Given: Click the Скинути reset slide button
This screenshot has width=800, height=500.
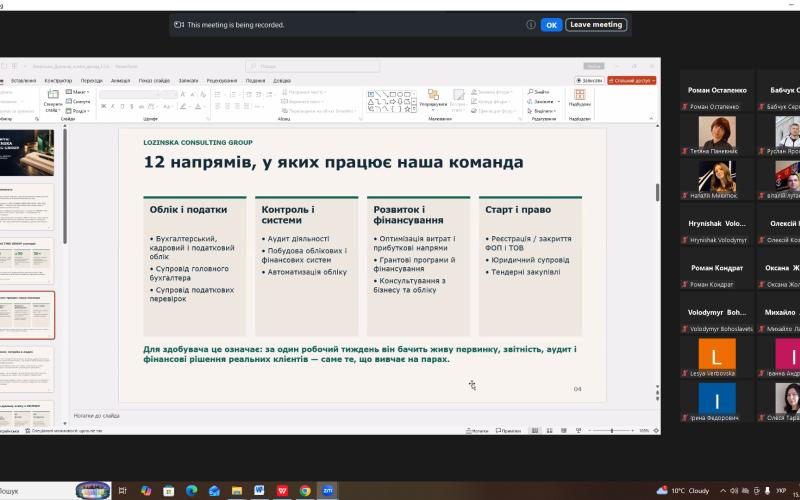Looking at the screenshot, I should [78, 102].
